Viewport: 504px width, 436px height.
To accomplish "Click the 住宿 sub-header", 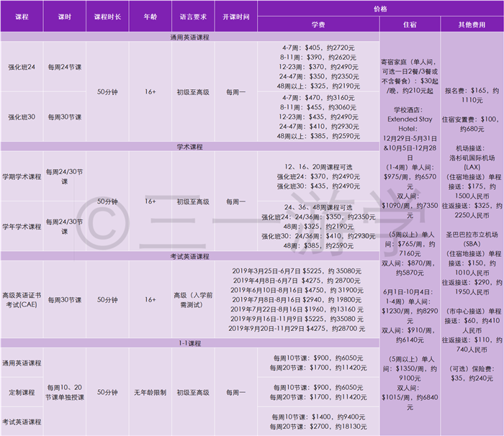I will click(x=410, y=24).
